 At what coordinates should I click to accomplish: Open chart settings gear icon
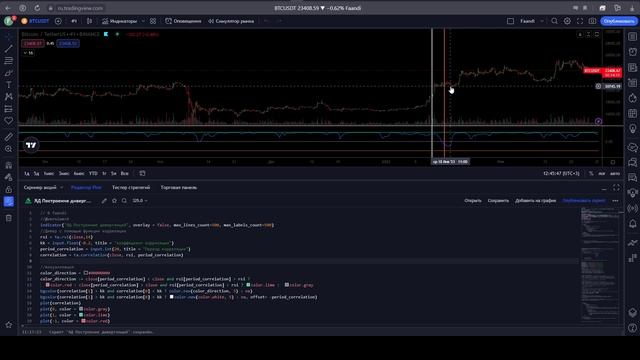click(x=567, y=21)
